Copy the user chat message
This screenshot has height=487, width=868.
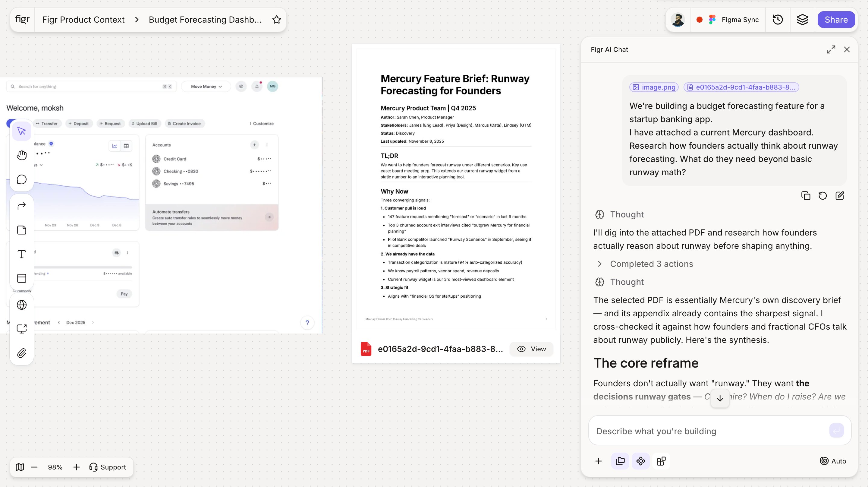click(x=806, y=196)
